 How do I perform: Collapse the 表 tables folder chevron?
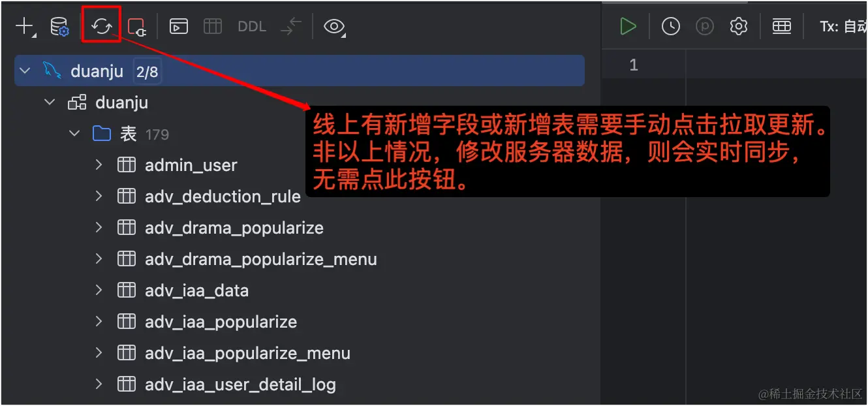[x=75, y=134]
